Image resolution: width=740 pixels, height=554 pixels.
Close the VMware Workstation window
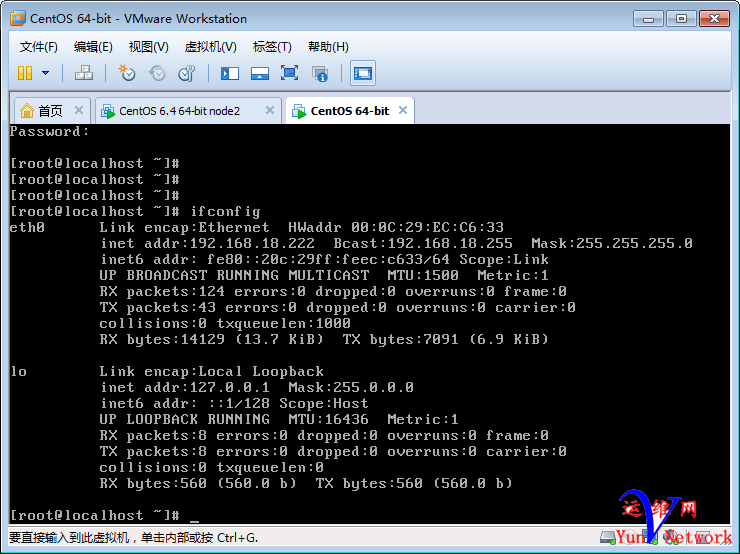[x=715, y=19]
